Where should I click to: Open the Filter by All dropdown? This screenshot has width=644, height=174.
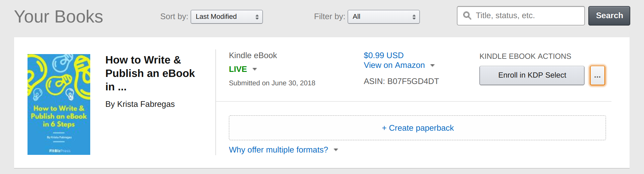[384, 17]
